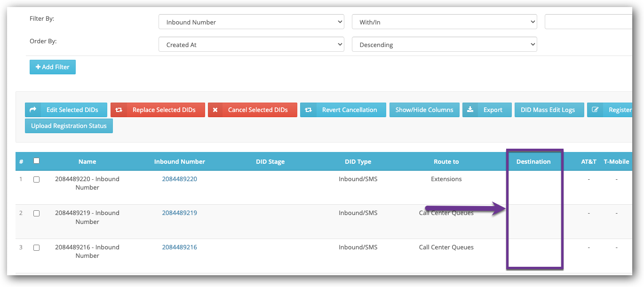
Task: Click the Show/Hide Columns button
Action: tap(424, 110)
